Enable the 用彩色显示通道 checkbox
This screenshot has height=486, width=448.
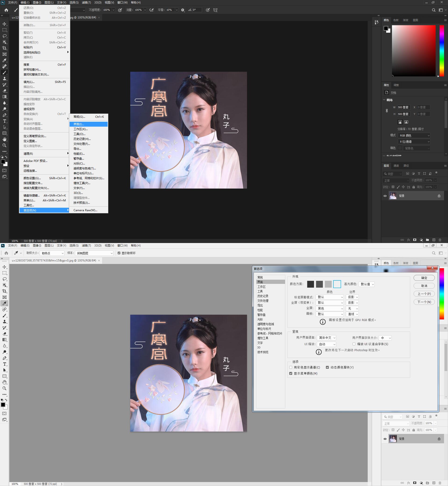click(291, 367)
